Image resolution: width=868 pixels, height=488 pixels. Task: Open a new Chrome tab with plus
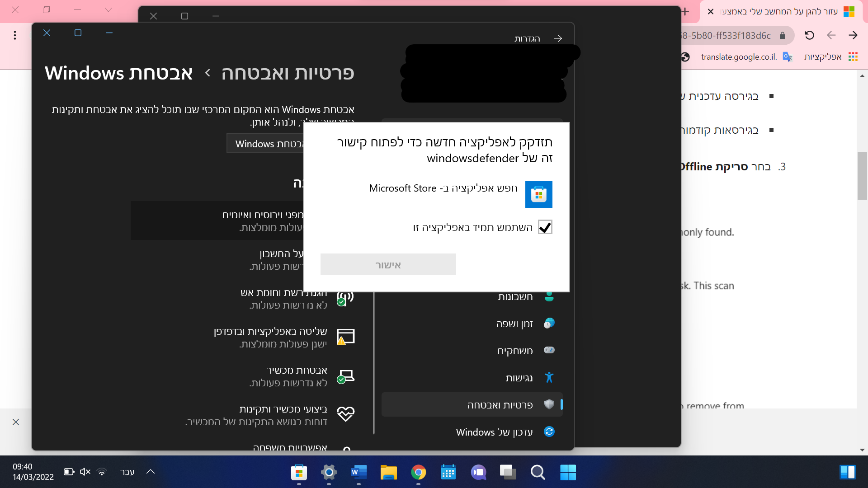click(x=685, y=12)
